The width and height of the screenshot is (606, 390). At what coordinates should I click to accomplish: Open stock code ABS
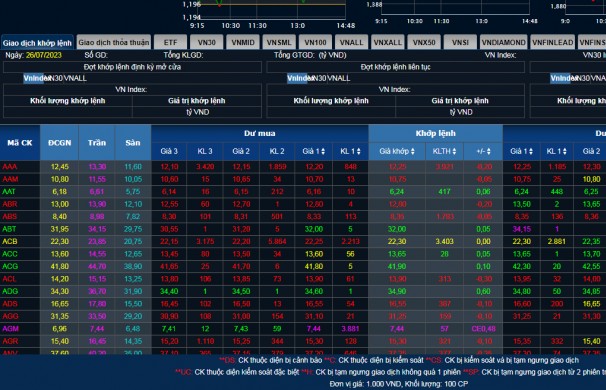pos(10,216)
